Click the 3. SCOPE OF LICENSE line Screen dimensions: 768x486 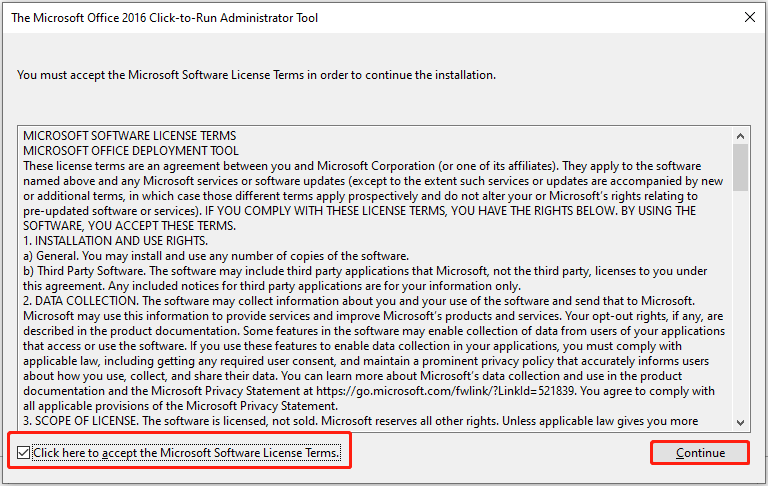point(360,421)
